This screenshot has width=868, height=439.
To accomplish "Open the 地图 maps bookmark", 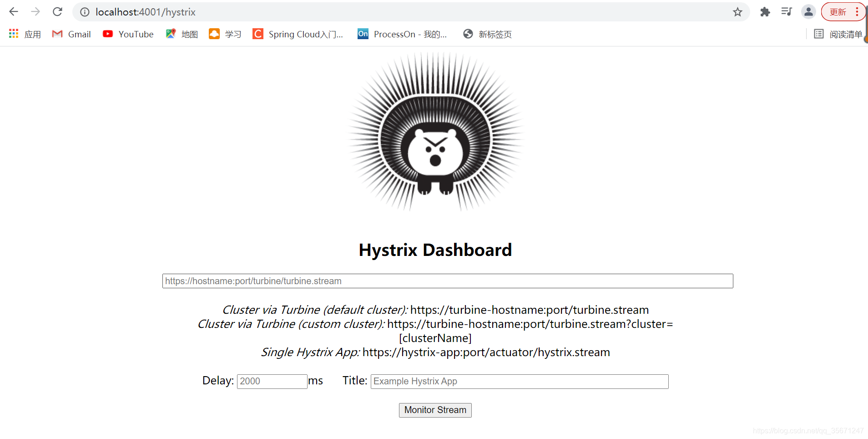I will pyautogui.click(x=182, y=34).
